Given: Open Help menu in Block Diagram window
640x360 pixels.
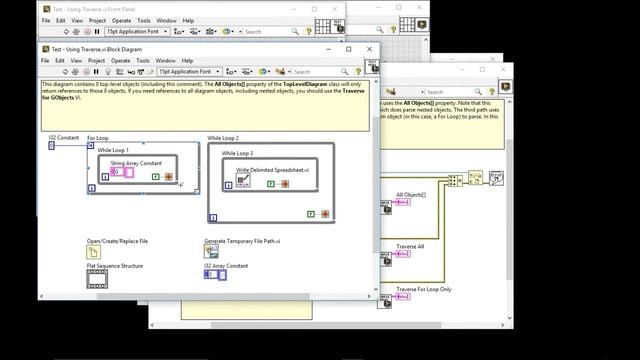Looking at the screenshot, I should tap(187, 60).
